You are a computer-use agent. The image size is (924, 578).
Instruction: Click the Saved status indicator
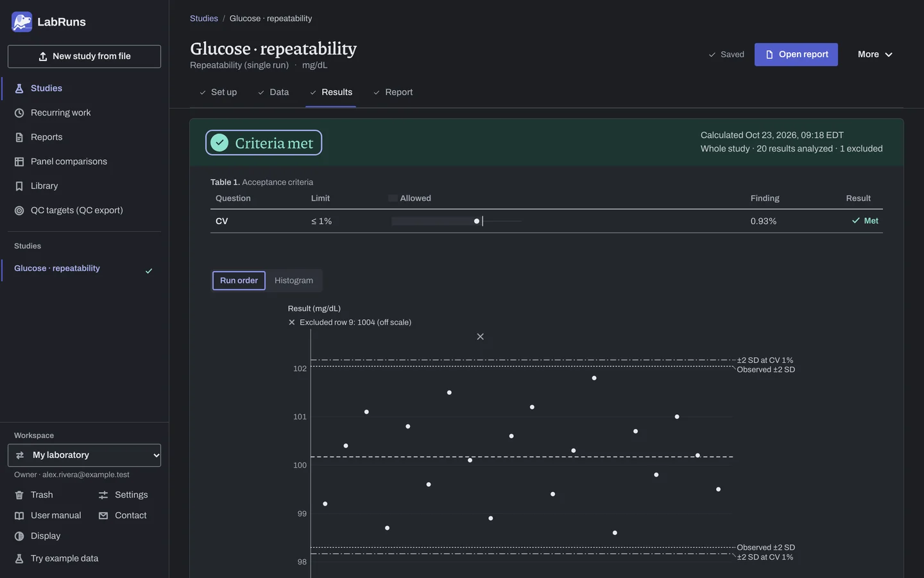click(x=726, y=55)
